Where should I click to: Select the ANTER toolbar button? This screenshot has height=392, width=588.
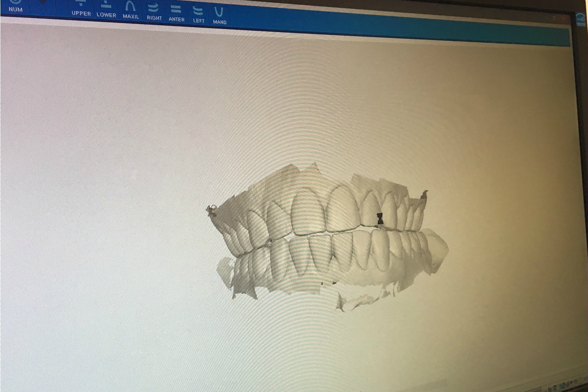point(177,19)
